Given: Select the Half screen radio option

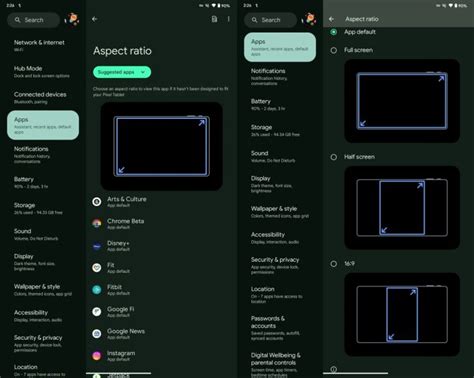Looking at the screenshot, I should [x=333, y=157].
